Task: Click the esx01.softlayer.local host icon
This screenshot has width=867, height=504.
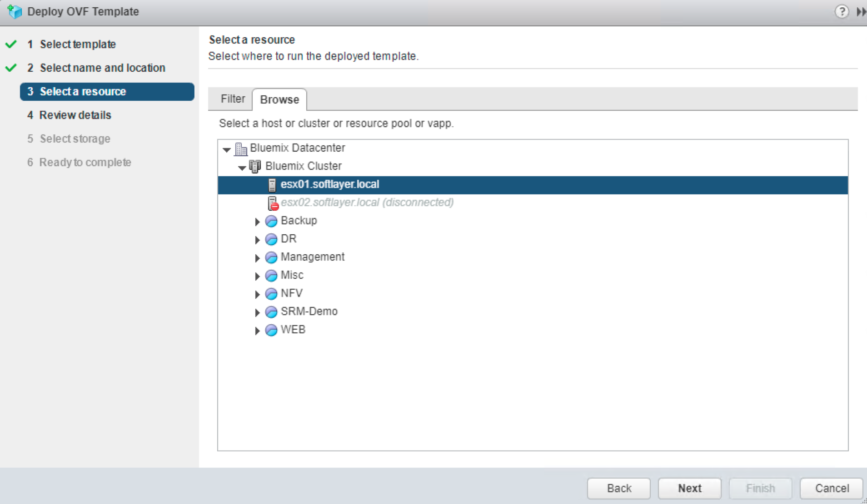Action: click(x=272, y=184)
